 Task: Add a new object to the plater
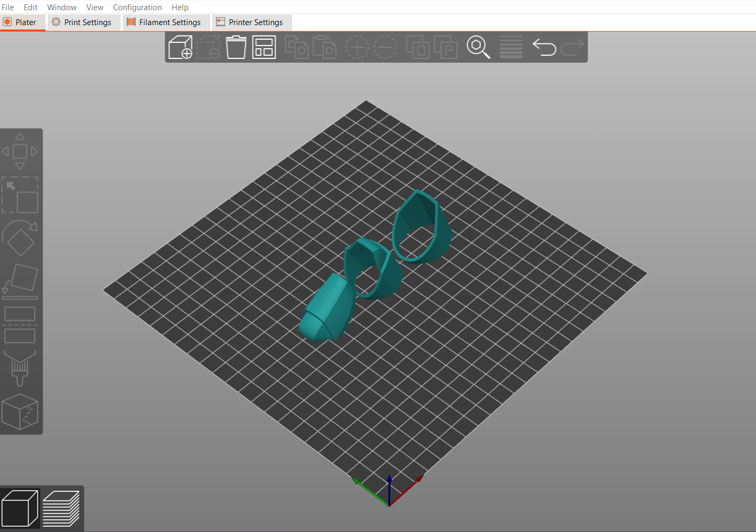(x=181, y=47)
